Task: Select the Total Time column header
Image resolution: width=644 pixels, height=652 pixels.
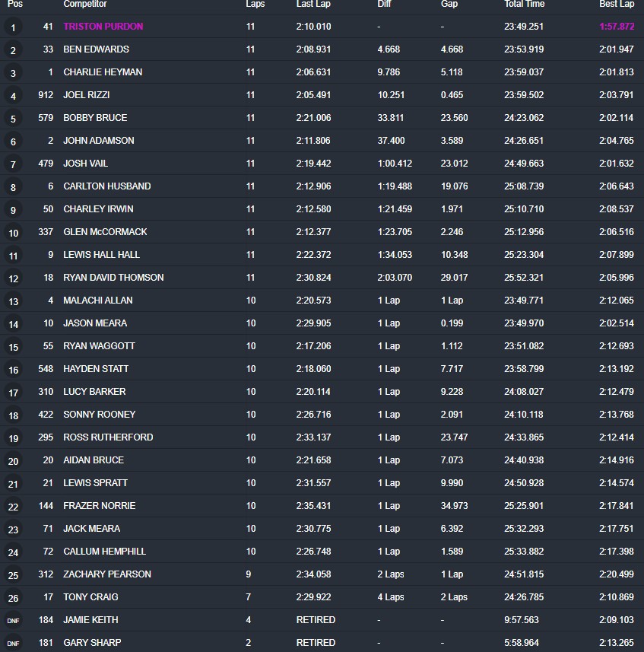Action: (525, 5)
